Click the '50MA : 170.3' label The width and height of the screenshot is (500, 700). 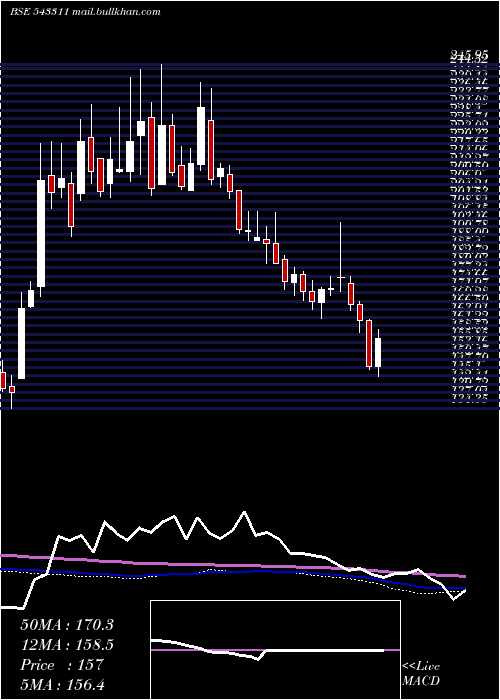coord(67,625)
